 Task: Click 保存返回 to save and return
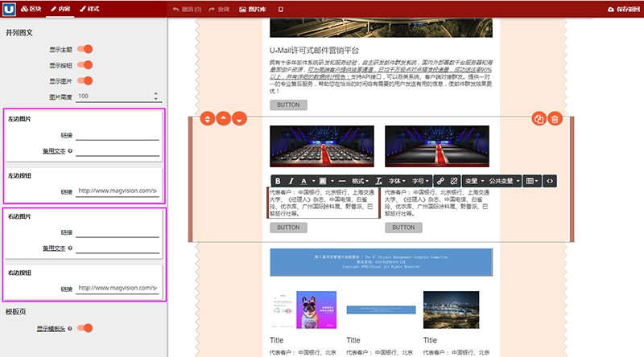tap(622, 9)
